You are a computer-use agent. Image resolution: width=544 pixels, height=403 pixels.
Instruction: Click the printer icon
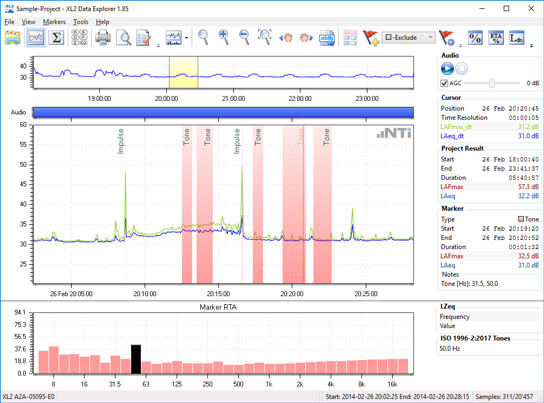(103, 37)
